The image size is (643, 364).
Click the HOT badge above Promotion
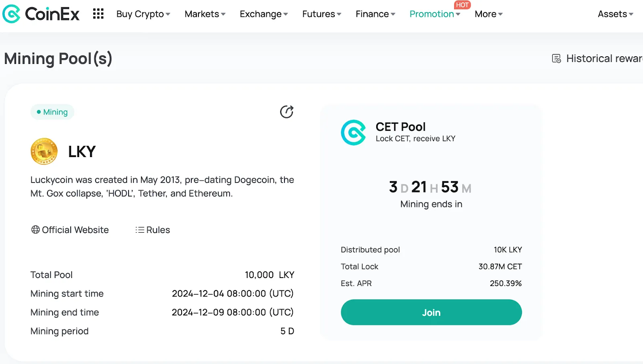click(462, 5)
